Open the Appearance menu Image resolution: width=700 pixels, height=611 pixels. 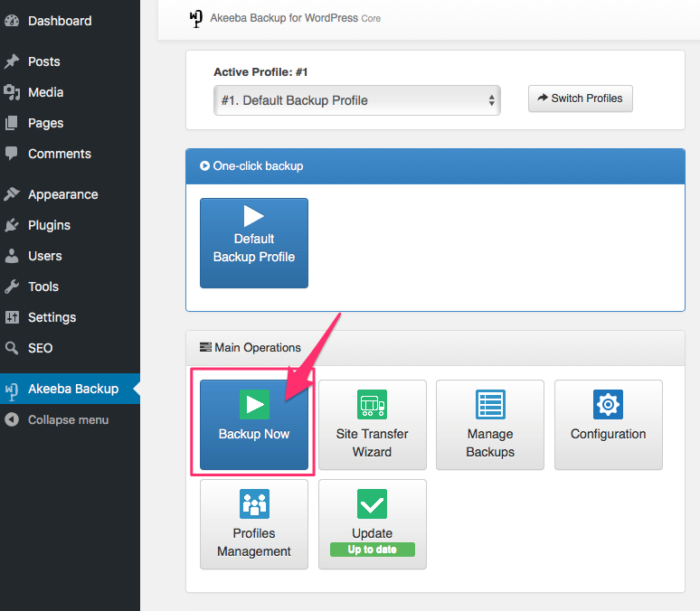pyautogui.click(x=63, y=194)
